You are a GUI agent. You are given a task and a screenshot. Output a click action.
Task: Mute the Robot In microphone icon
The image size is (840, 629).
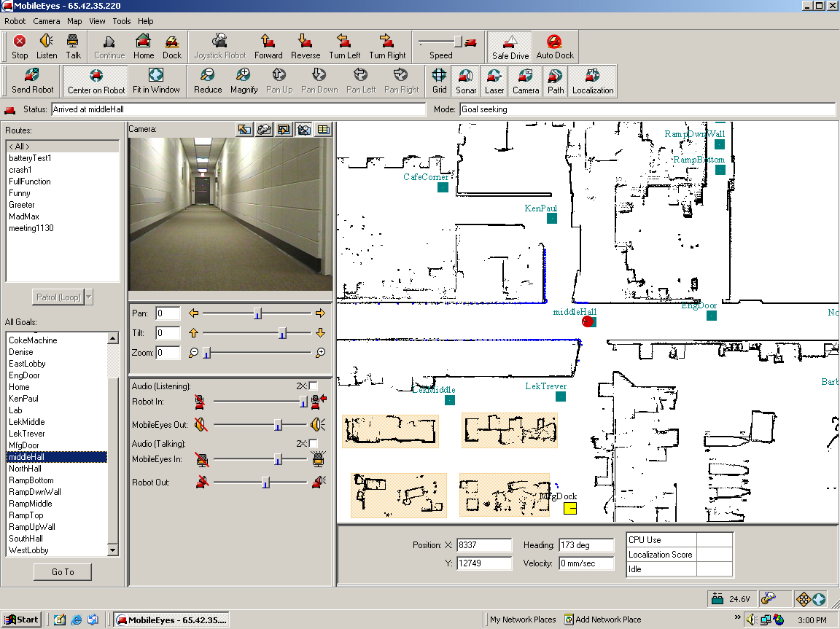click(x=200, y=402)
